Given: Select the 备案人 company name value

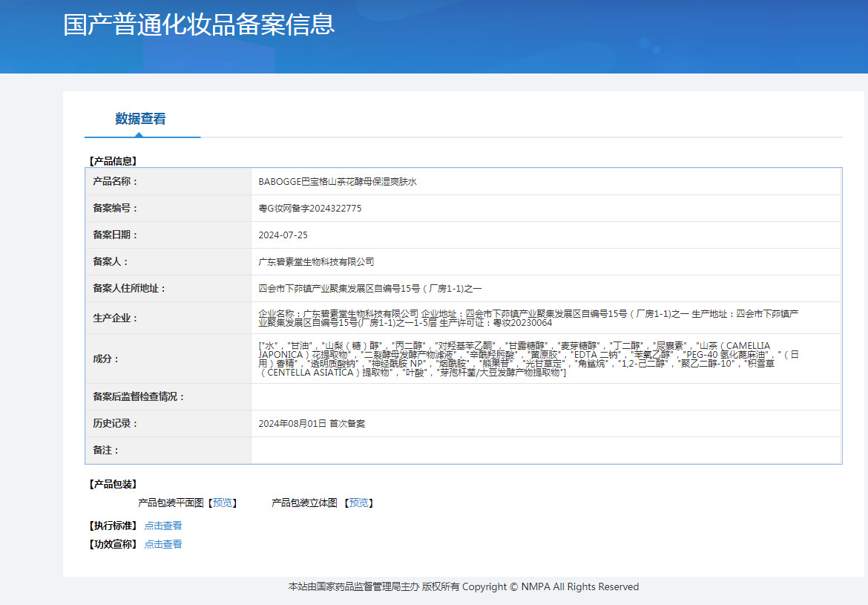Looking at the screenshot, I should tap(316, 262).
